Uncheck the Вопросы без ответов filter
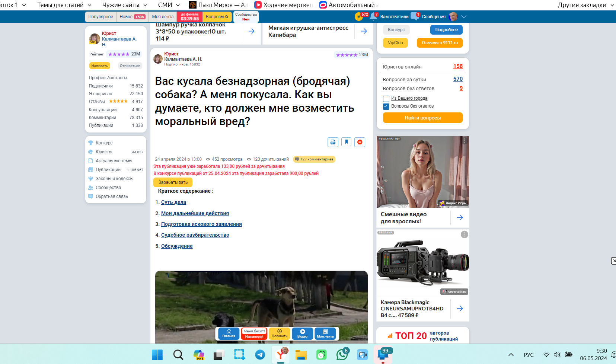The height and width of the screenshot is (364, 616). click(x=386, y=106)
